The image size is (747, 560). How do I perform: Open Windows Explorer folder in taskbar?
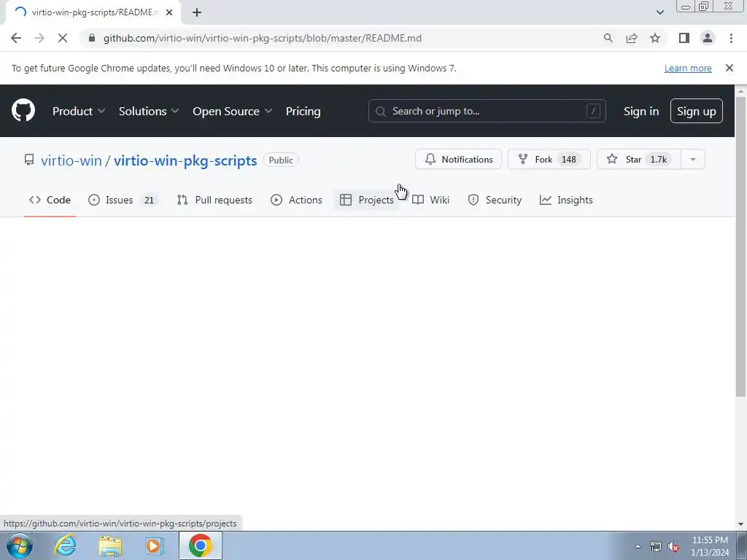click(110, 545)
